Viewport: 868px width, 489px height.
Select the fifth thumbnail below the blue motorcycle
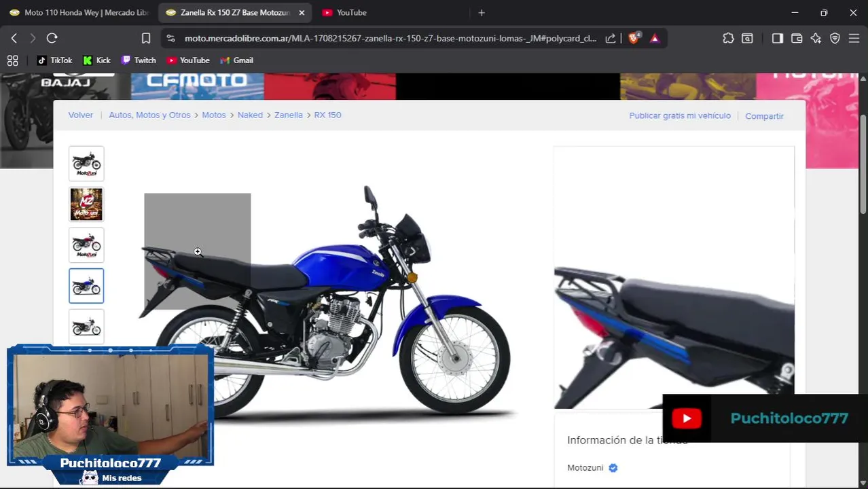coord(86,327)
